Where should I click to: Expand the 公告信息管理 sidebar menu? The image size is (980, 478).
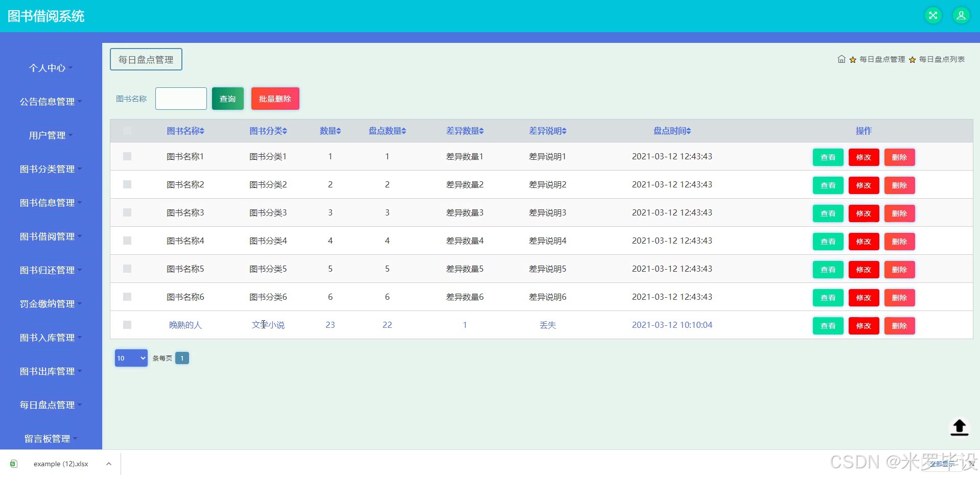[51, 102]
